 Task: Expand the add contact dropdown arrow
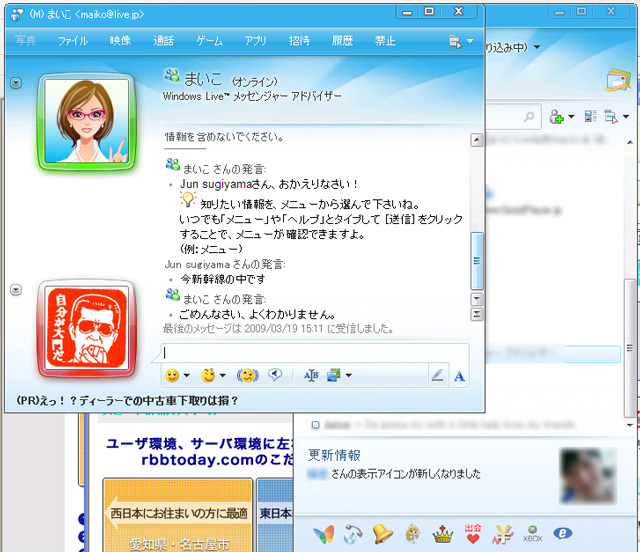point(571,117)
